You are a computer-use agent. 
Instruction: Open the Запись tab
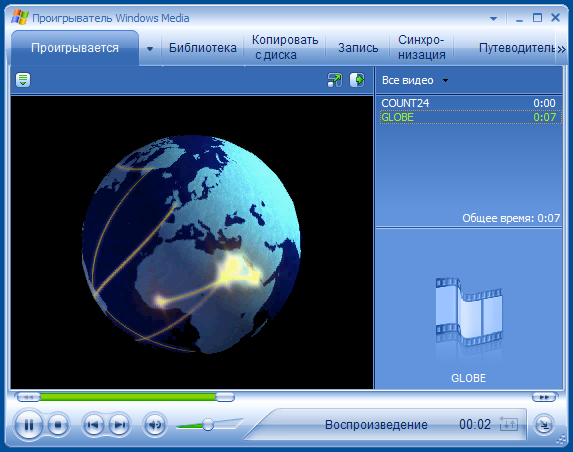tap(358, 48)
